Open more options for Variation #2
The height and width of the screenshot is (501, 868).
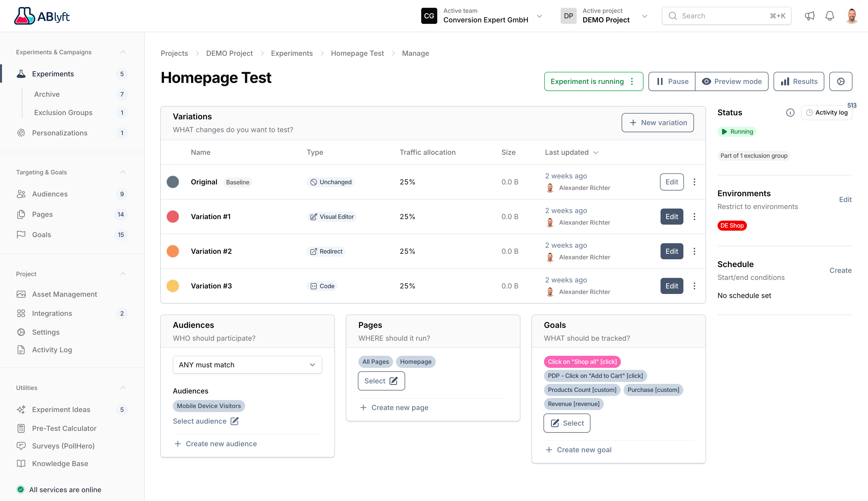pyautogui.click(x=694, y=251)
